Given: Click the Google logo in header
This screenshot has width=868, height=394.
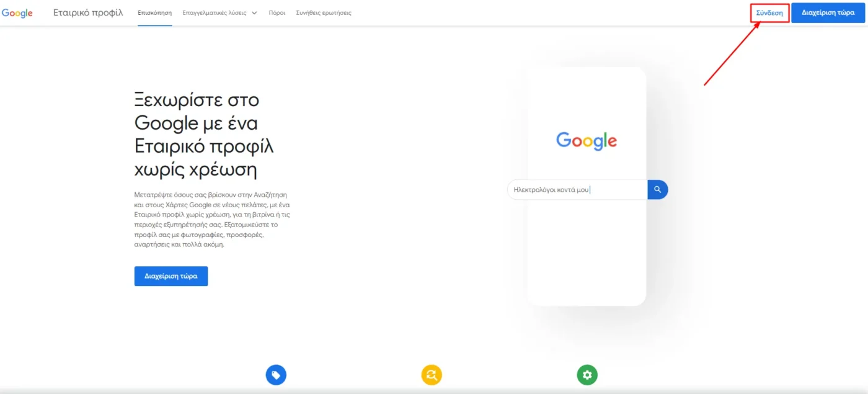Looking at the screenshot, I should tap(17, 13).
